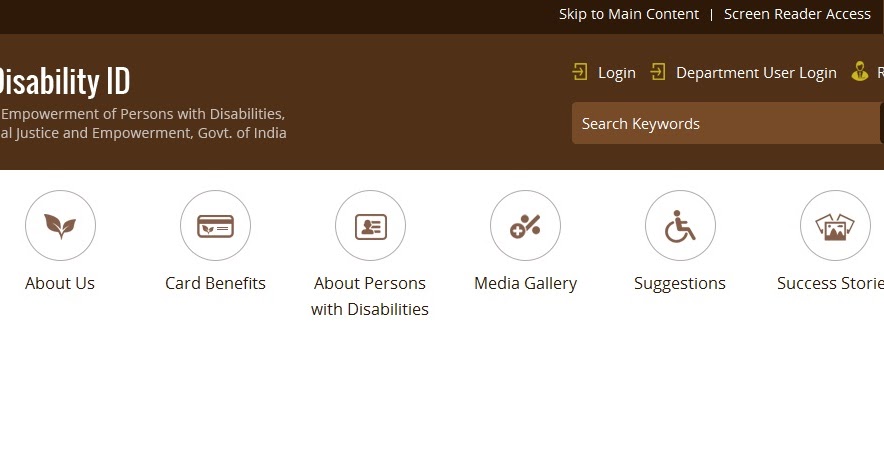Select the Card Benefits menu label

(x=215, y=283)
